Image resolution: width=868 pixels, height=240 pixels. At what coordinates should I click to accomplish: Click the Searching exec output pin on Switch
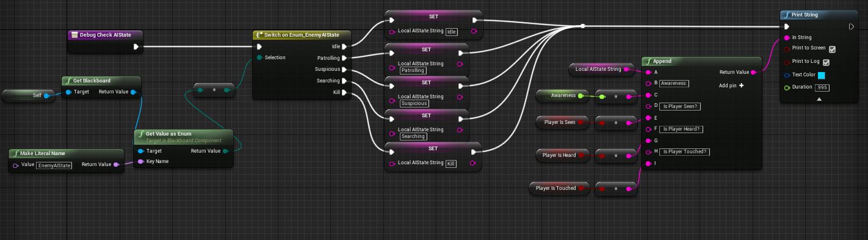[345, 81]
